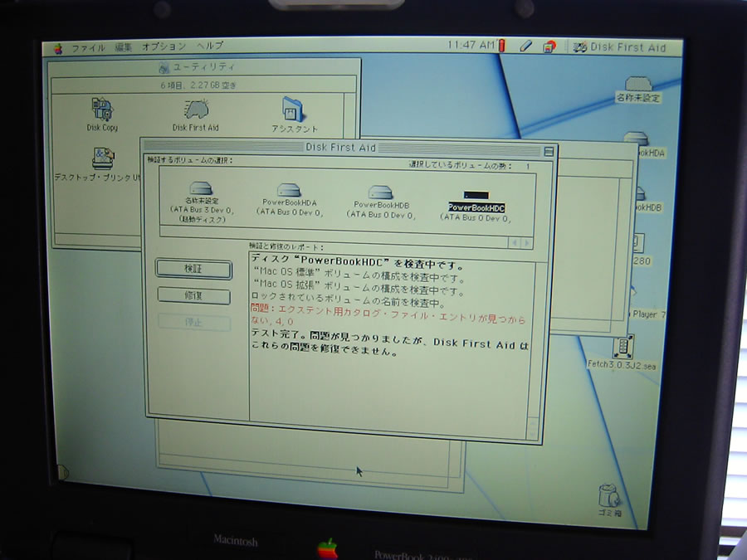Click the ディスク PowerBookHDC を検査中です line
Viewport: 747px width, 560px height.
[357, 262]
